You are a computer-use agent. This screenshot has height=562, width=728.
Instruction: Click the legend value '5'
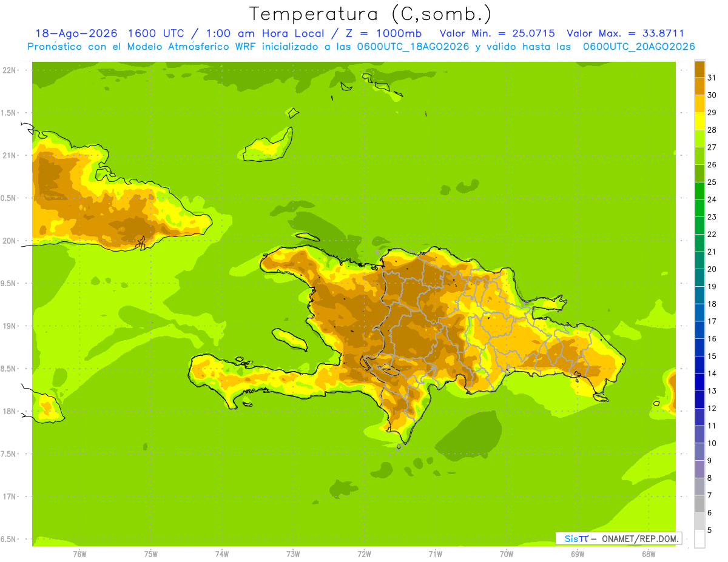tap(710, 530)
